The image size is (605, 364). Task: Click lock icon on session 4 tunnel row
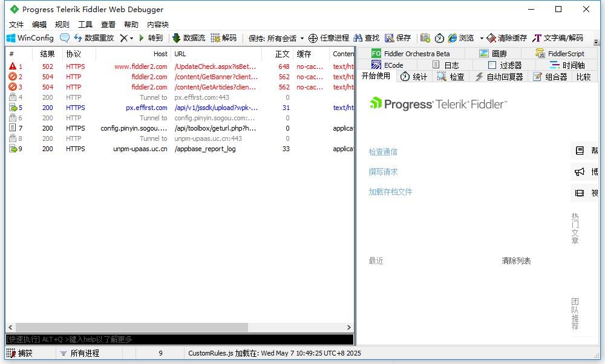tap(13, 97)
